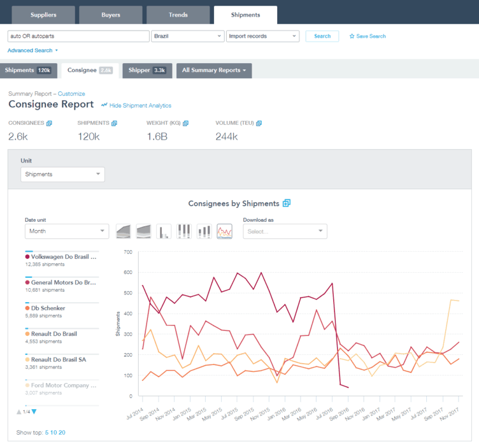The width and height of the screenshot is (479, 448).
Task: Click the expand icon beside Consignees by Shipments
Action: 287,203
